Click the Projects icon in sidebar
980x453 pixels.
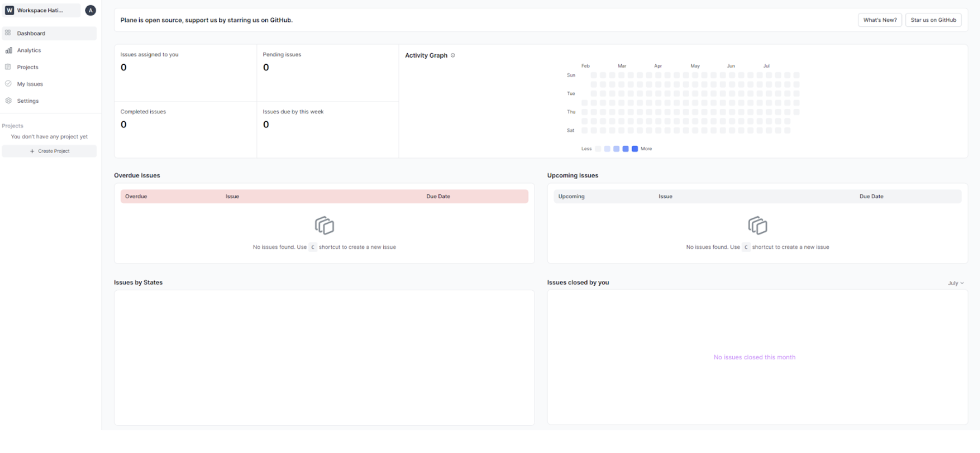coord(8,67)
